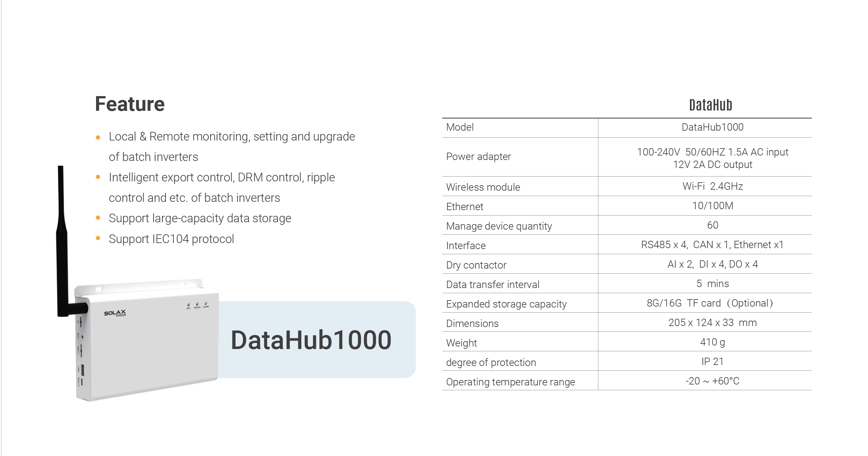Viewport: 868px width, 456px height.
Task: Select the Model row value DataHub1000
Action: coord(712,127)
